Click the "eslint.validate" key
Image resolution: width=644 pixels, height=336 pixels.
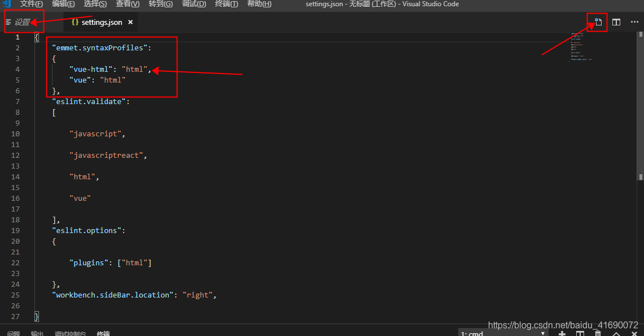click(89, 101)
